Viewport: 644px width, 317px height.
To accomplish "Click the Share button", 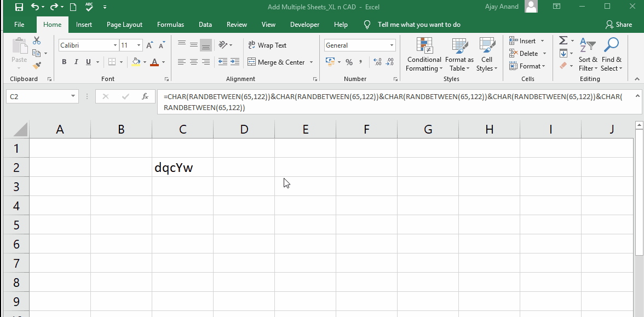I will [619, 25].
